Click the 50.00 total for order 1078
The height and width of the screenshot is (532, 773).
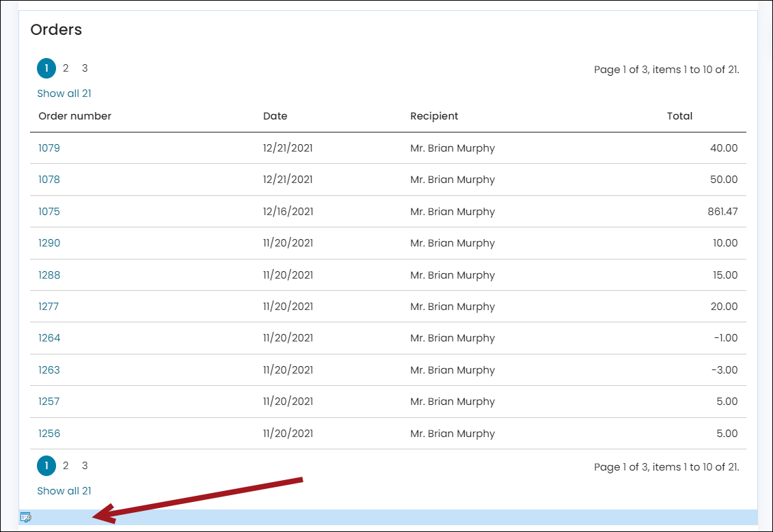click(x=724, y=180)
